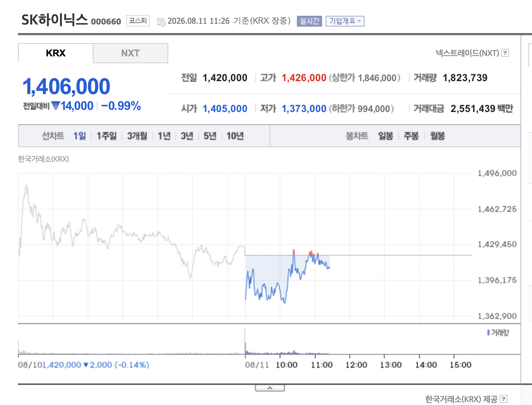
Task: Click the SK하이닉스 stock name heading
Action: click(55, 20)
